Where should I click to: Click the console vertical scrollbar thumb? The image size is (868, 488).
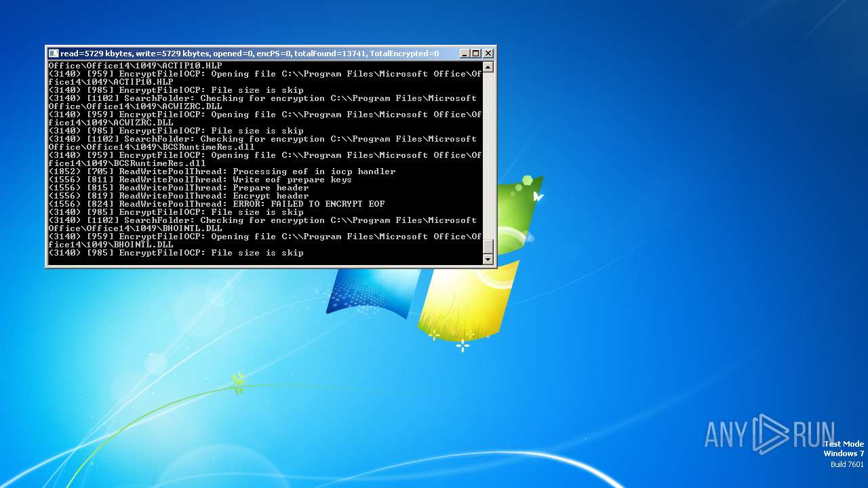point(488,247)
